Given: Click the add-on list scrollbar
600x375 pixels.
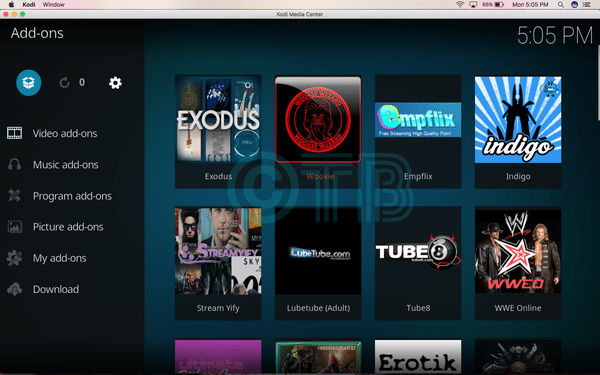Looking at the screenshot, I should point(598,83).
